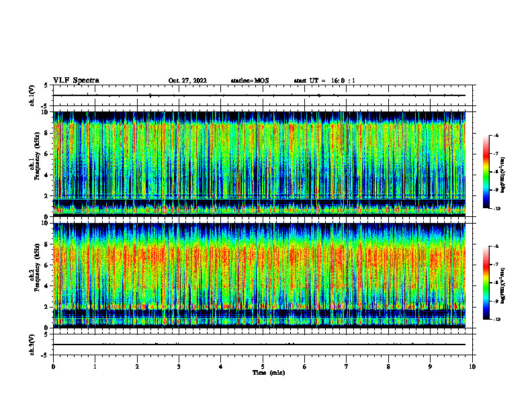The width and height of the screenshot is (532, 411).
Task: Click the "VLF Spectra" plot title
Action: pos(76,81)
